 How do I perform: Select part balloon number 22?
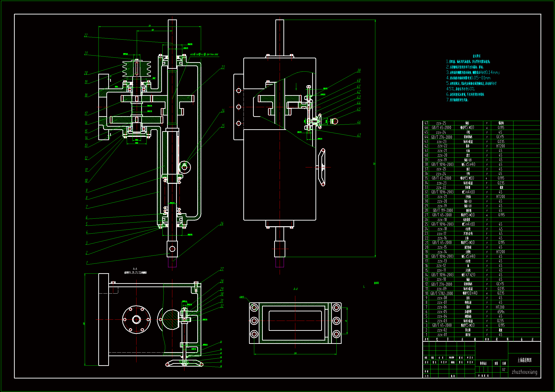(86, 35)
